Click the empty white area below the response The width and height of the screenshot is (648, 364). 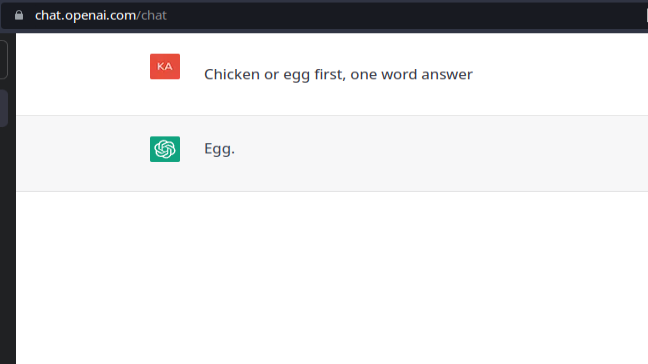pyautogui.click(x=332, y=278)
